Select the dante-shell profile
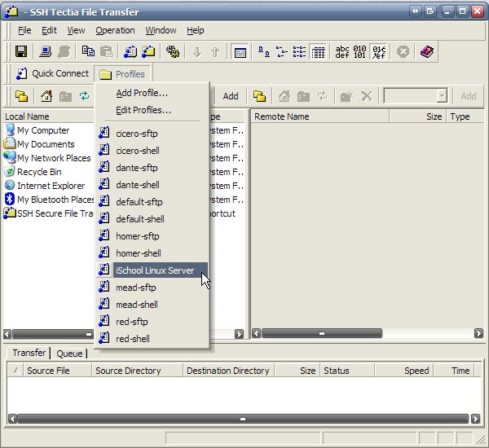The image size is (489, 448). click(152, 185)
